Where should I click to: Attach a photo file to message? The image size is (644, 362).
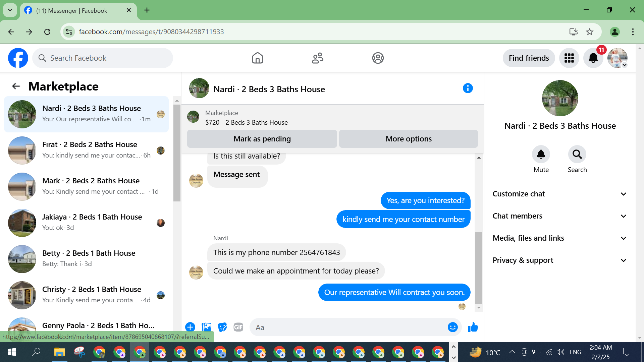coord(206,327)
